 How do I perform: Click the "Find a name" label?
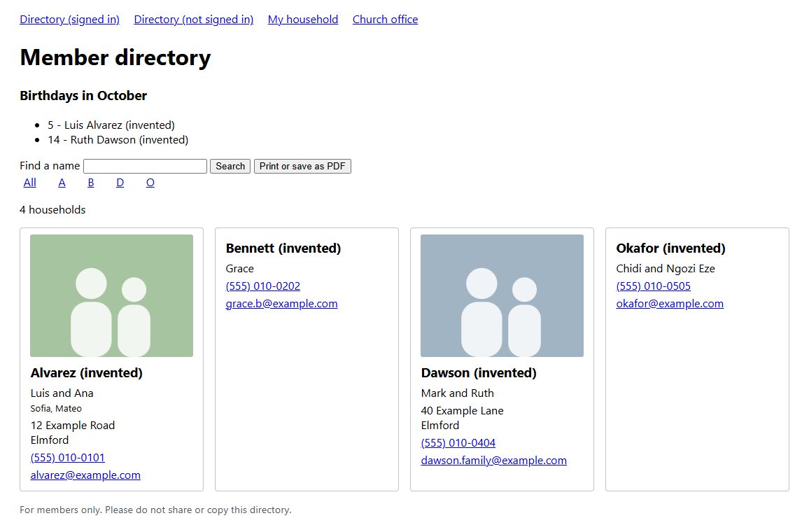click(x=50, y=166)
